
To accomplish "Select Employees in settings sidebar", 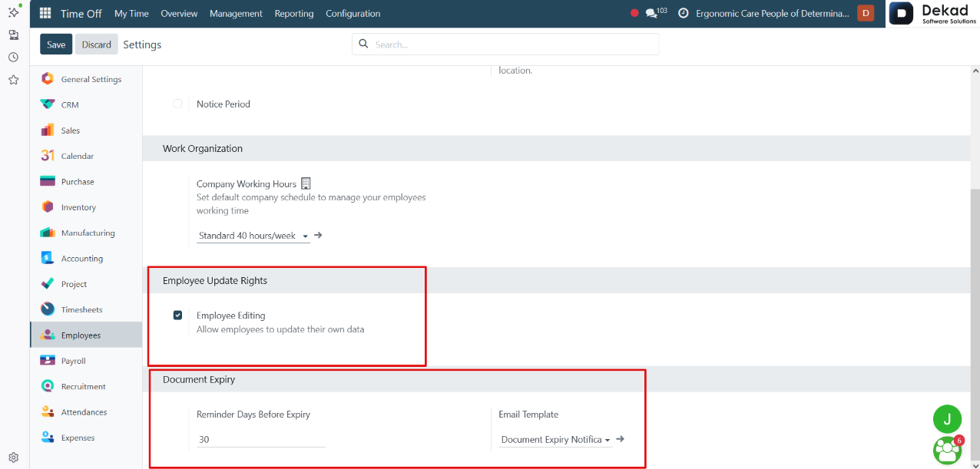I will tap(86, 335).
